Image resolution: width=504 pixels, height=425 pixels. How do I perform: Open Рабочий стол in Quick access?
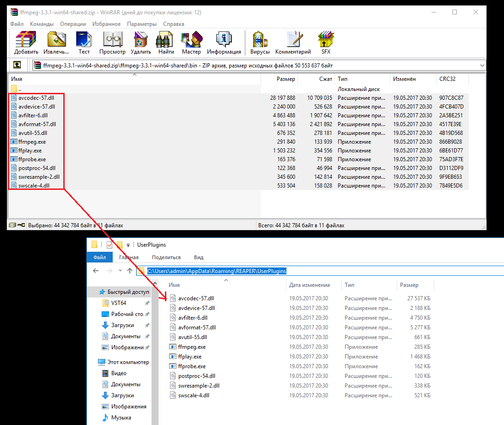click(x=122, y=314)
